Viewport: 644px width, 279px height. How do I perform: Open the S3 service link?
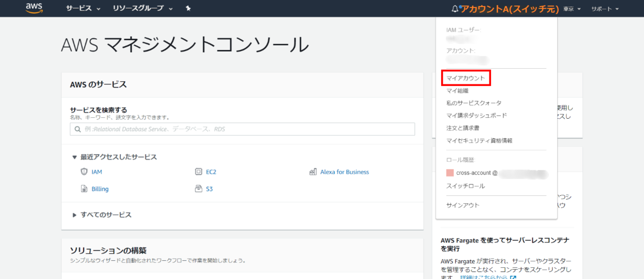209,189
